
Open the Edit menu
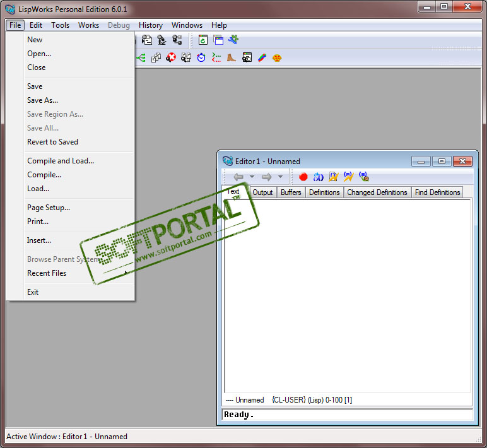[36, 25]
